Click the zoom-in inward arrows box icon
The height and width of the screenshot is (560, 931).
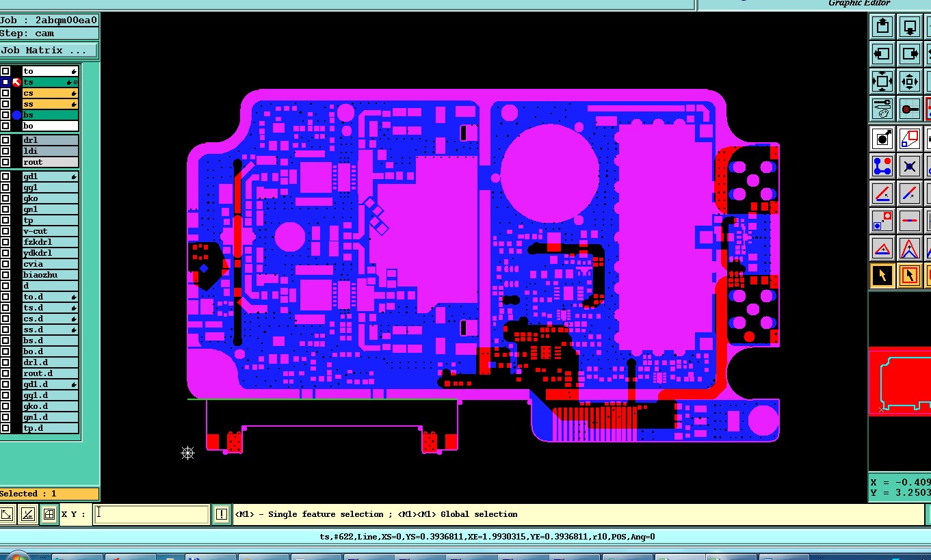tap(909, 81)
